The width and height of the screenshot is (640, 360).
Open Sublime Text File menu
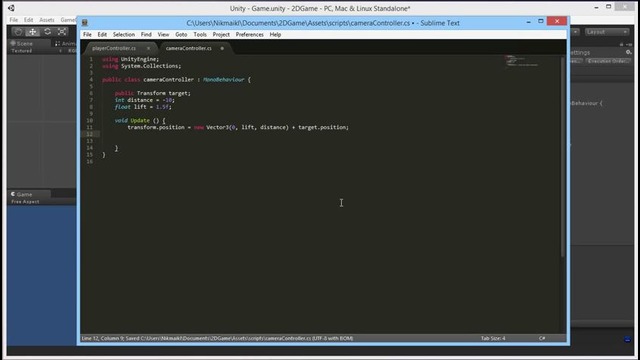tap(87, 35)
